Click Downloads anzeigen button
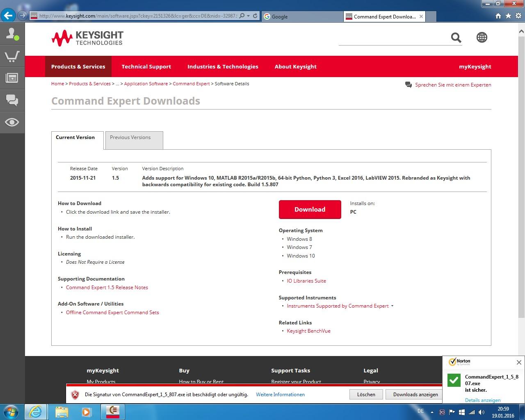 point(415,394)
